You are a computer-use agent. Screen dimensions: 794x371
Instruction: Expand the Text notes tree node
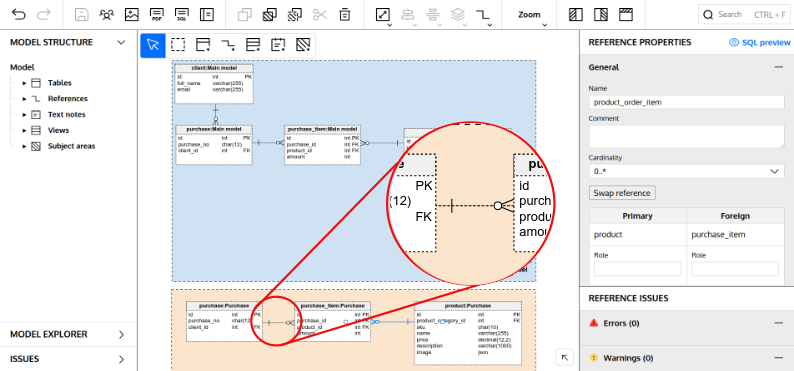click(x=24, y=115)
